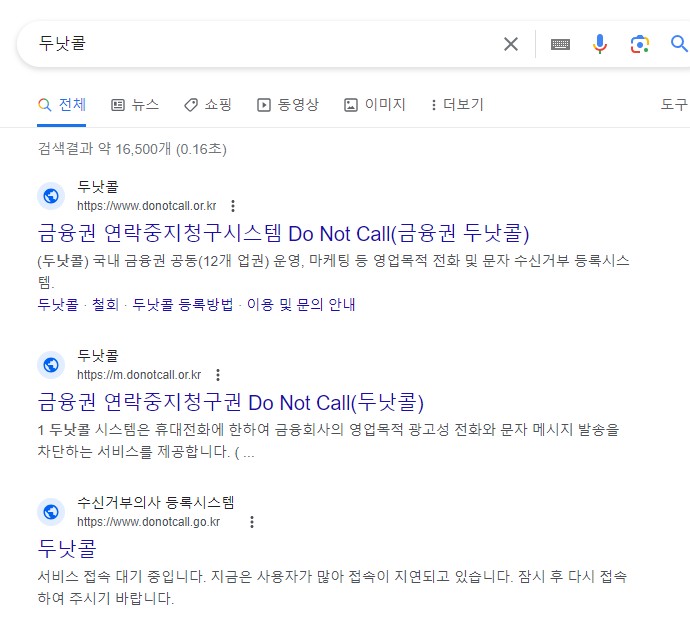690x628 pixels.
Task: Switch to the 뉴스 tab
Action: pos(135,104)
